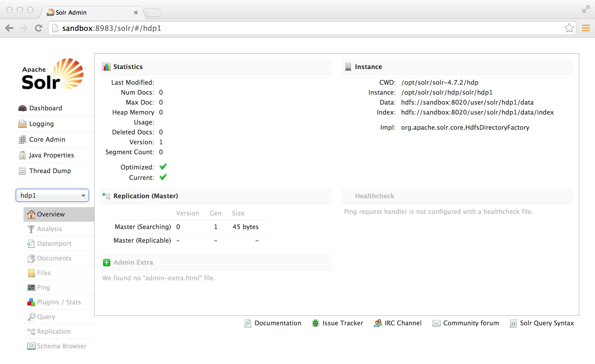
Task: Open the hdp1 core selector dropdown
Action: pyautogui.click(x=52, y=196)
